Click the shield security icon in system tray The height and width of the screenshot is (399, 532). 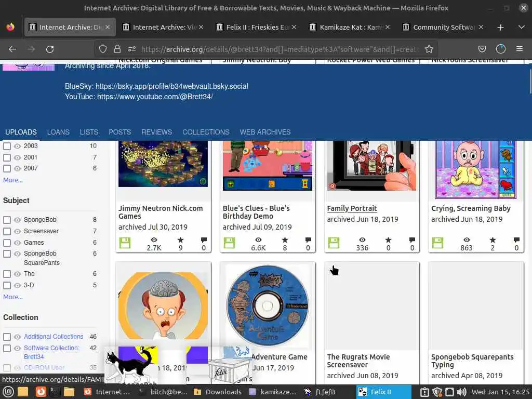tap(437, 392)
